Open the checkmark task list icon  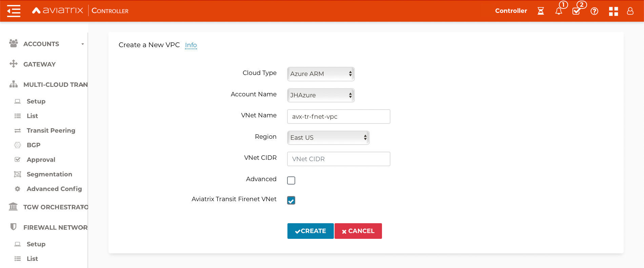[577, 11]
